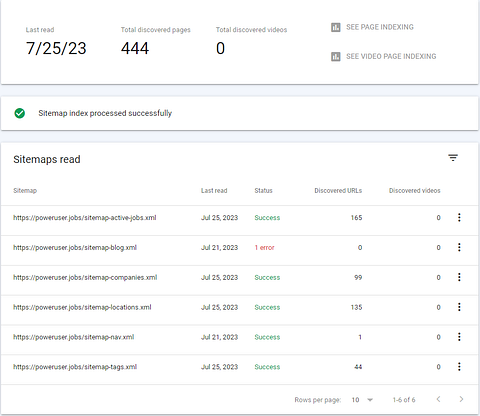Click the green check success status icon
Image resolution: width=480 pixels, height=416 pixels.
click(x=20, y=113)
